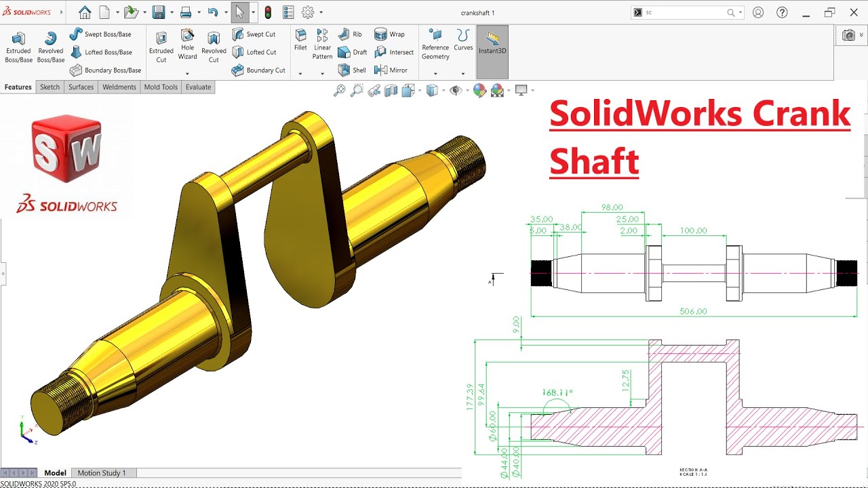The width and height of the screenshot is (868, 488).
Task: Select Lofted Boss/Base
Action: pos(100,52)
